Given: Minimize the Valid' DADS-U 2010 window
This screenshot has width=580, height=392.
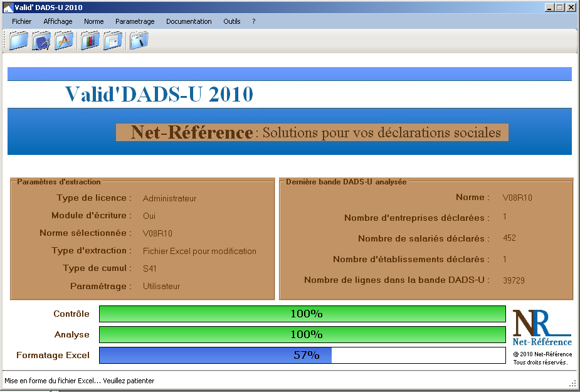Looking at the screenshot, I should (550, 8).
